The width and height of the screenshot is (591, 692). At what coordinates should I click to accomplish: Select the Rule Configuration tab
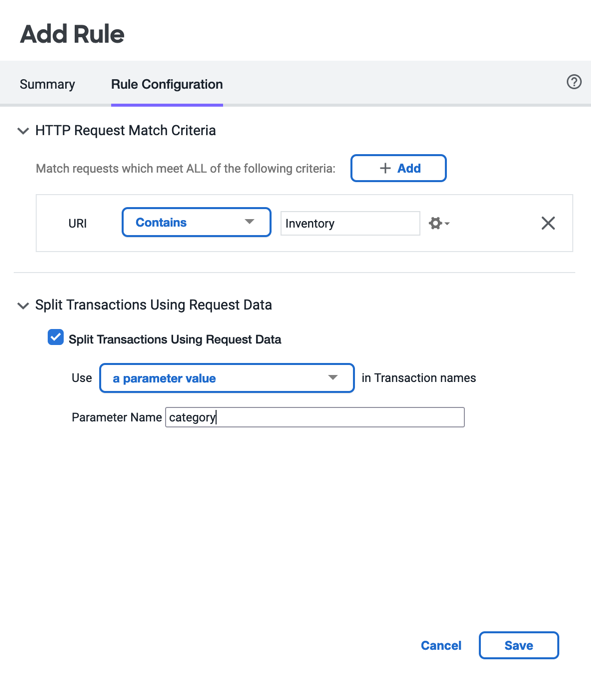click(167, 84)
